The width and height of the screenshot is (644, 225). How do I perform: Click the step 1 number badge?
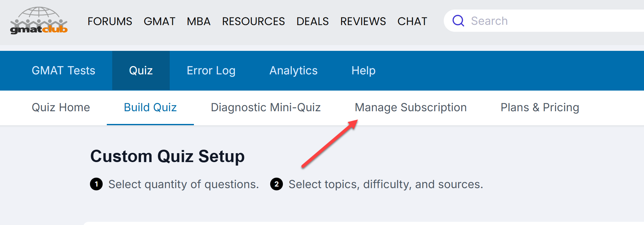pyautogui.click(x=96, y=184)
